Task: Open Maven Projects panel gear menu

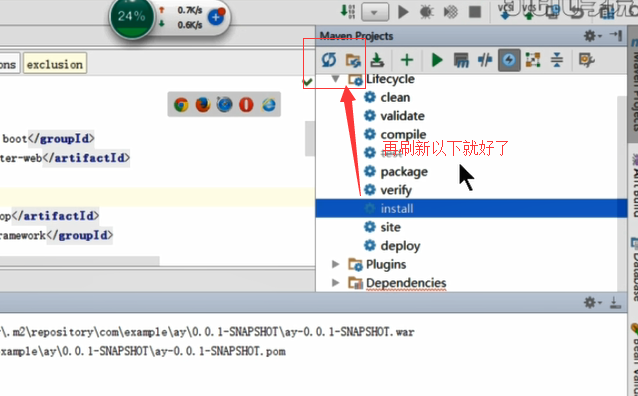Action: (x=592, y=36)
